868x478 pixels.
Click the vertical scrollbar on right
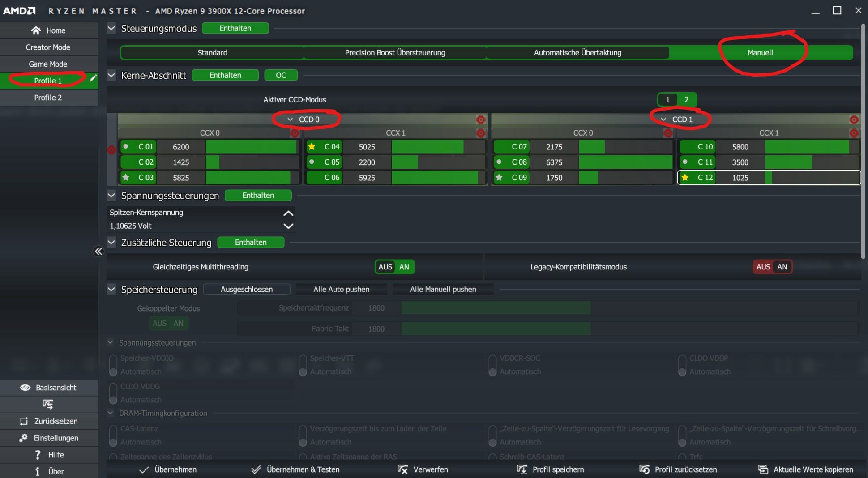[864, 141]
